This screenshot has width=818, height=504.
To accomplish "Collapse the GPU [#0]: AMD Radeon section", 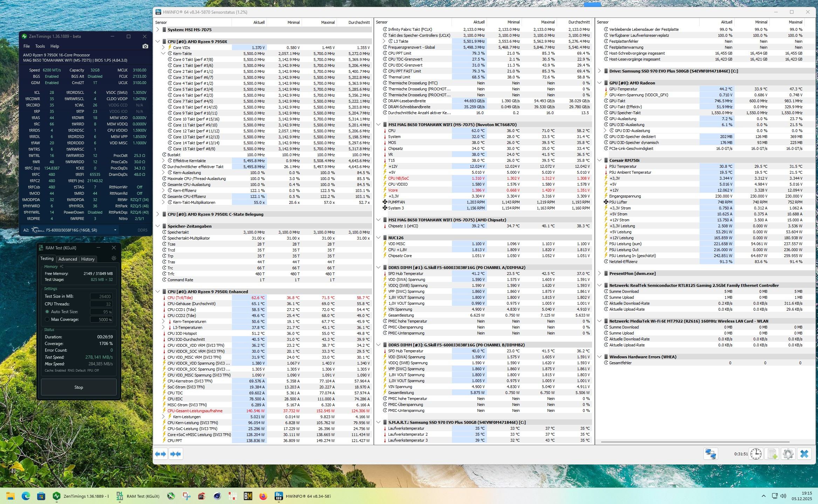I will coord(599,83).
